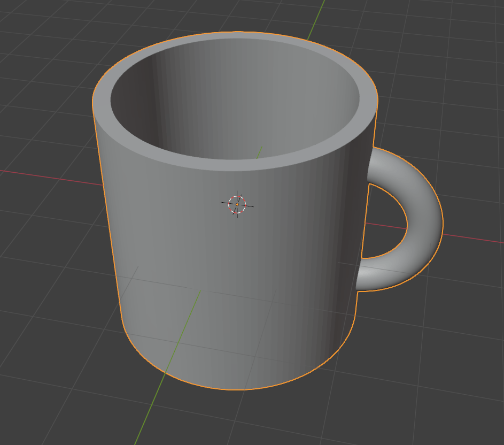Click the hole enclosed by the mug handle
The height and width of the screenshot is (445, 504).
coord(385,225)
